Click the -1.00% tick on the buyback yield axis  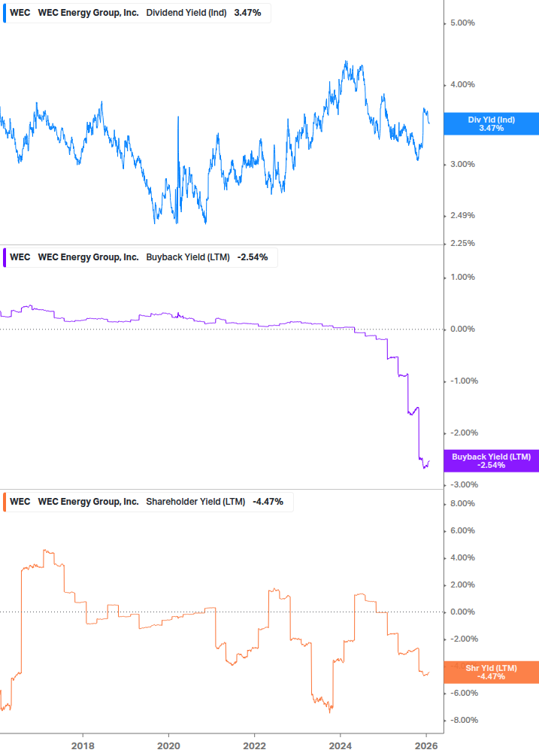tap(465, 381)
